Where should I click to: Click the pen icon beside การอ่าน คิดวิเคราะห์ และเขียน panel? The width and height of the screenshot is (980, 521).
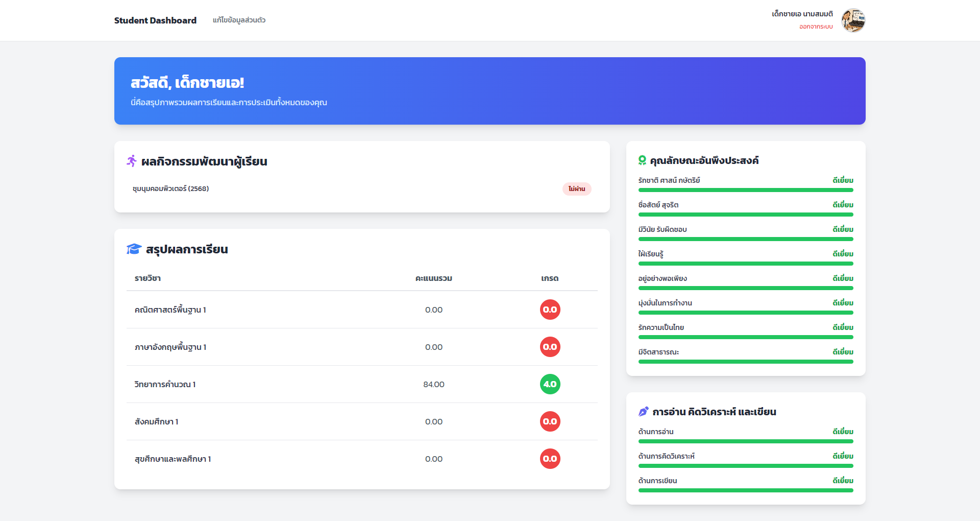point(644,411)
